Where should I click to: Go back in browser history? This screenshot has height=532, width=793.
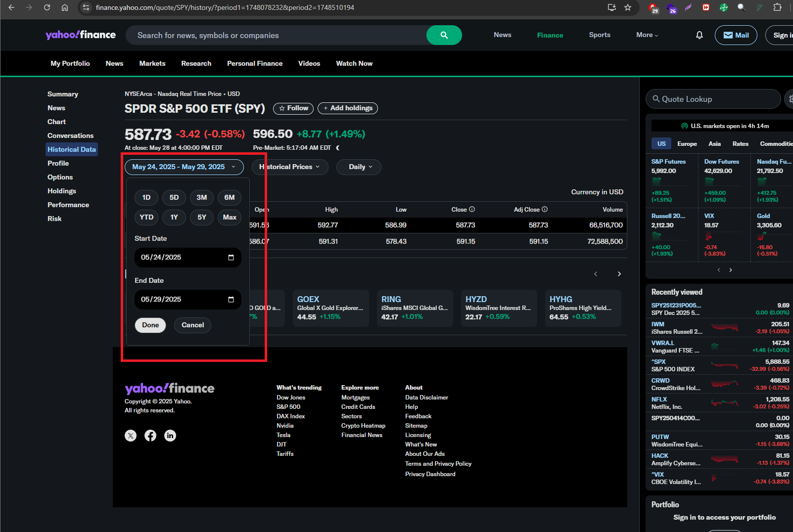click(11, 7)
